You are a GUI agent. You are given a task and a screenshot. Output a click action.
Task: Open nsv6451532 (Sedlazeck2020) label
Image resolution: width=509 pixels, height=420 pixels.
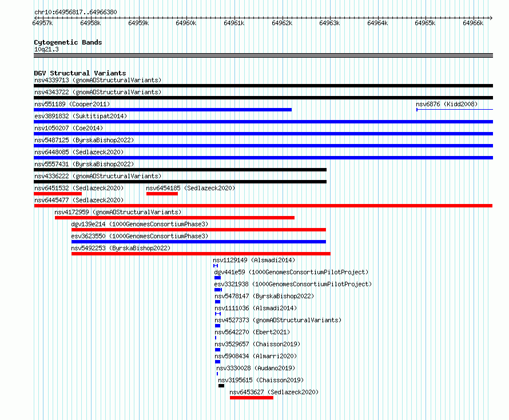(79, 188)
